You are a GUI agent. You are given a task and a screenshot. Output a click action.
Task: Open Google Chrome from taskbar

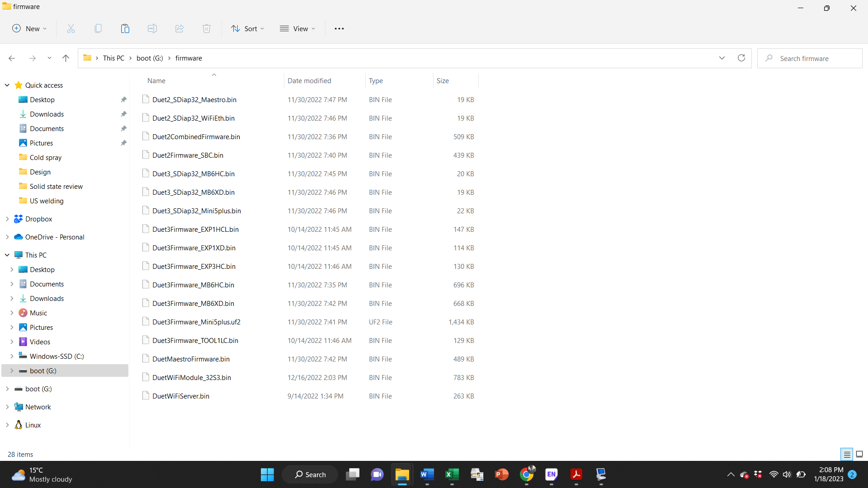click(527, 474)
